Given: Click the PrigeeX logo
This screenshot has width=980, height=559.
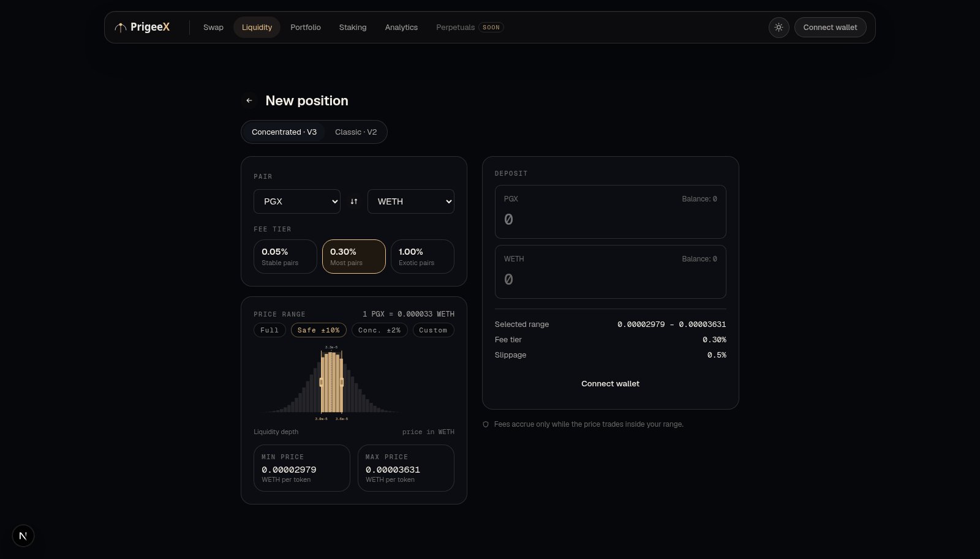Looking at the screenshot, I should (x=142, y=27).
